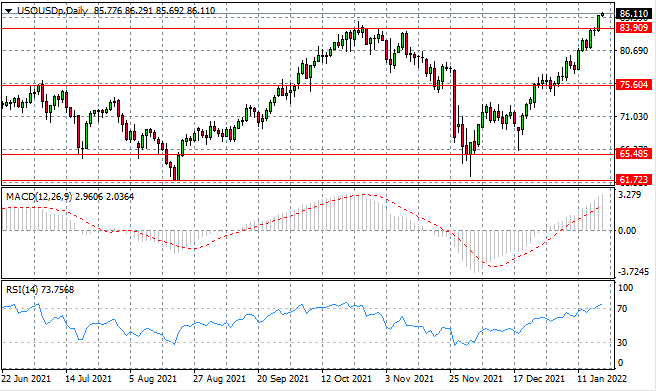Click the RSI(14) 73.7568 indicator label
This screenshot has height=391, width=656.
click(40, 289)
